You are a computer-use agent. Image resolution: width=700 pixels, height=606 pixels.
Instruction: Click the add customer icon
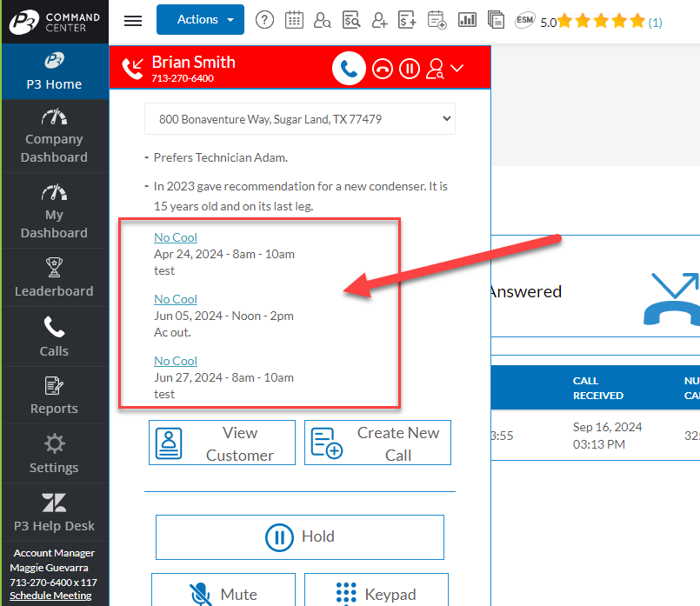pyautogui.click(x=379, y=20)
